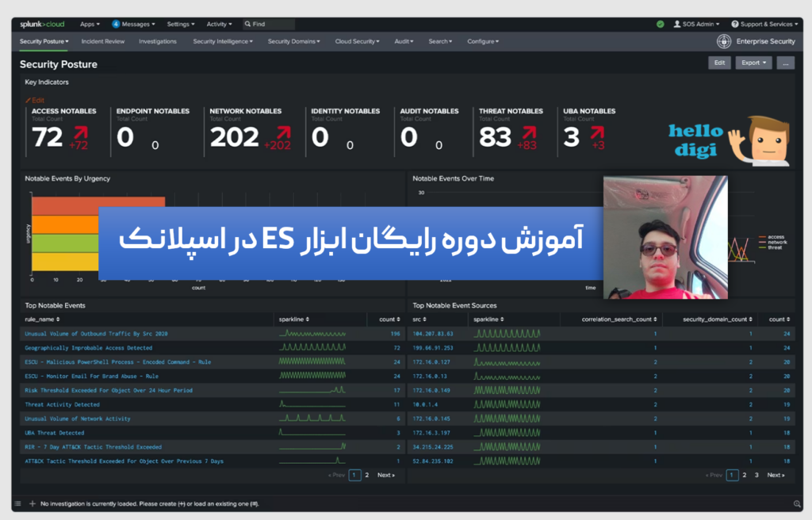Click the Edit dashboard button
The width and height of the screenshot is (812, 520).
pyautogui.click(x=719, y=63)
